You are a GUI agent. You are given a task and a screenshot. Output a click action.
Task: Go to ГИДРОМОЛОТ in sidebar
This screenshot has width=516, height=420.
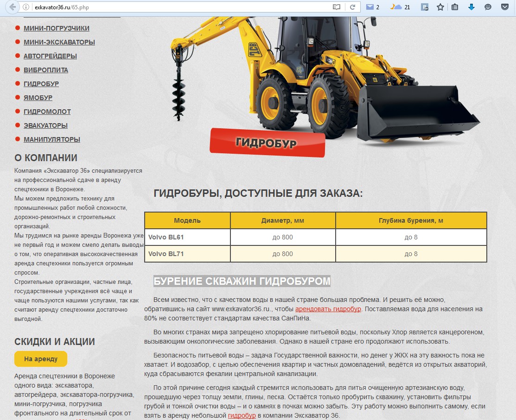point(47,112)
